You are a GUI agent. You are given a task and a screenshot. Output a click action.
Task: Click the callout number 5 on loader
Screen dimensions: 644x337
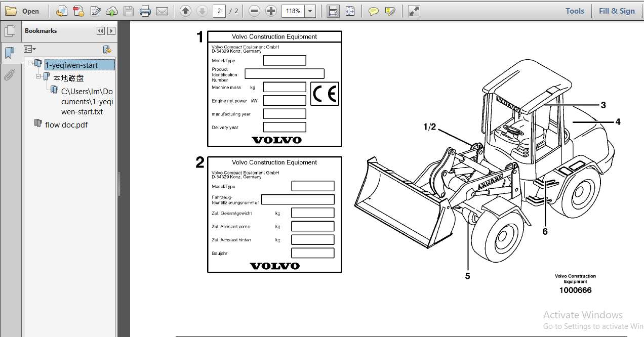pyautogui.click(x=467, y=276)
